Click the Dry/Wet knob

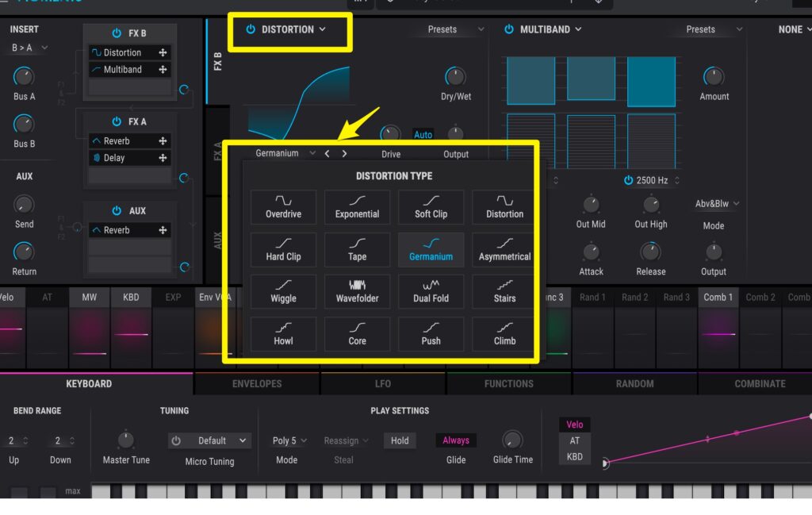click(x=455, y=77)
